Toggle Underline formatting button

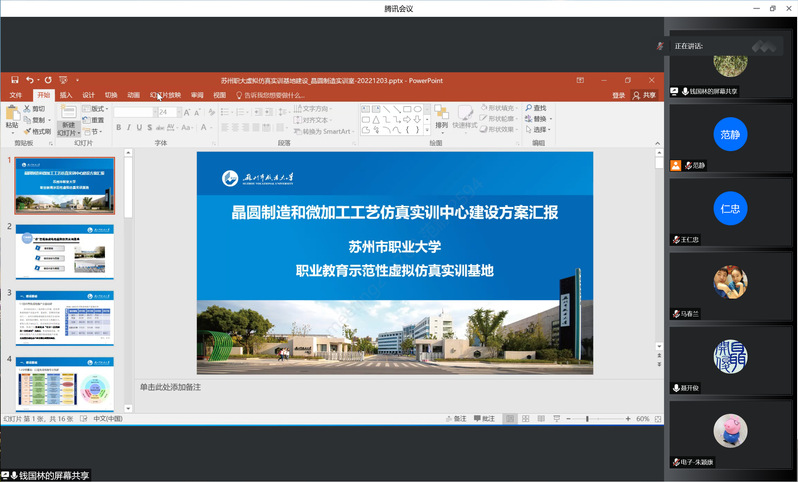tap(139, 127)
